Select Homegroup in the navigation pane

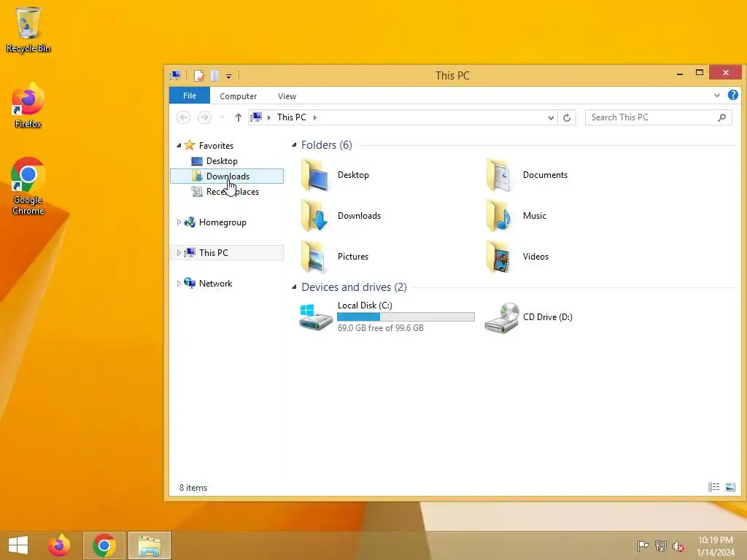tap(222, 222)
